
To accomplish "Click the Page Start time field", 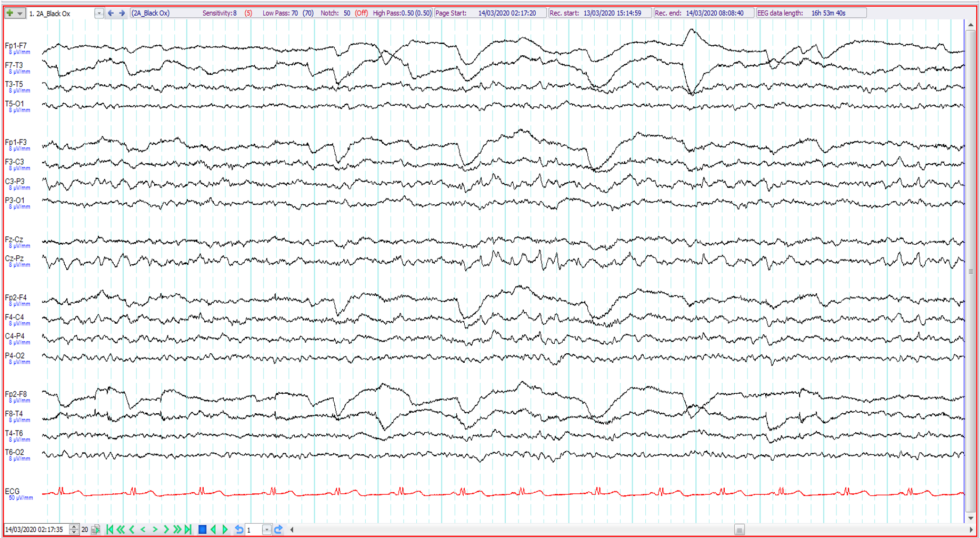I will 489,13.
